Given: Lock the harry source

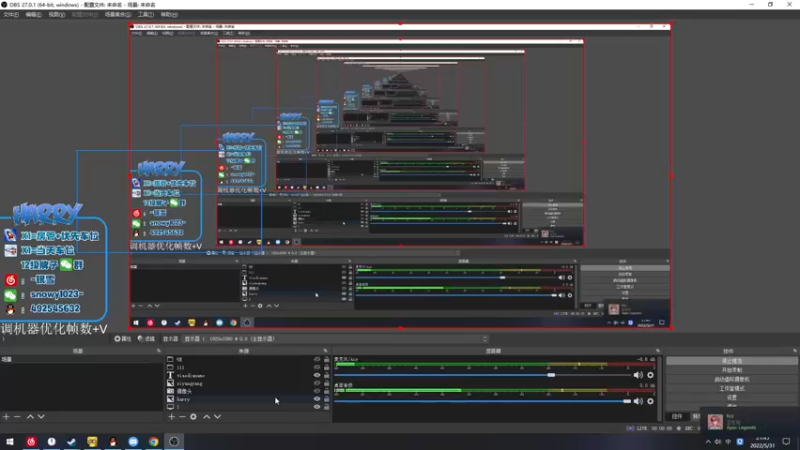Looking at the screenshot, I should pos(327,399).
